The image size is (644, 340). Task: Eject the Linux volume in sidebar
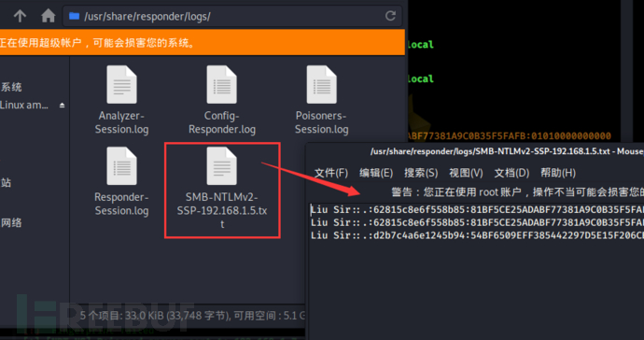pyautogui.click(x=62, y=106)
